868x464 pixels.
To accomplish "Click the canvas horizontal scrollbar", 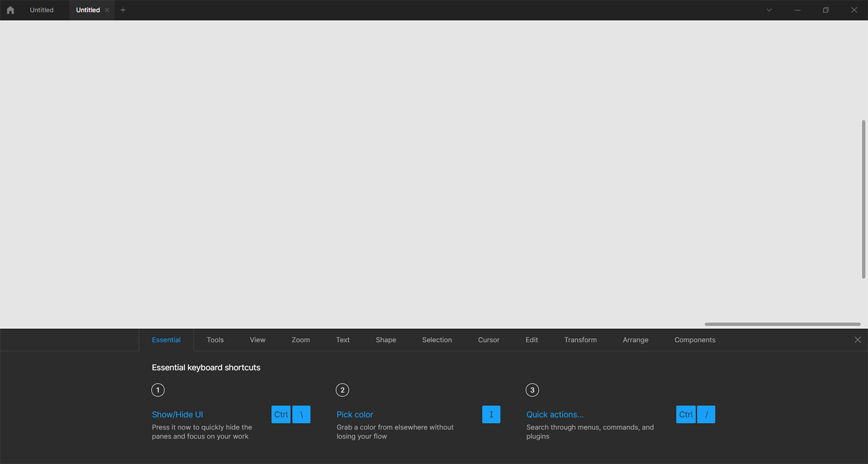I will (x=782, y=324).
